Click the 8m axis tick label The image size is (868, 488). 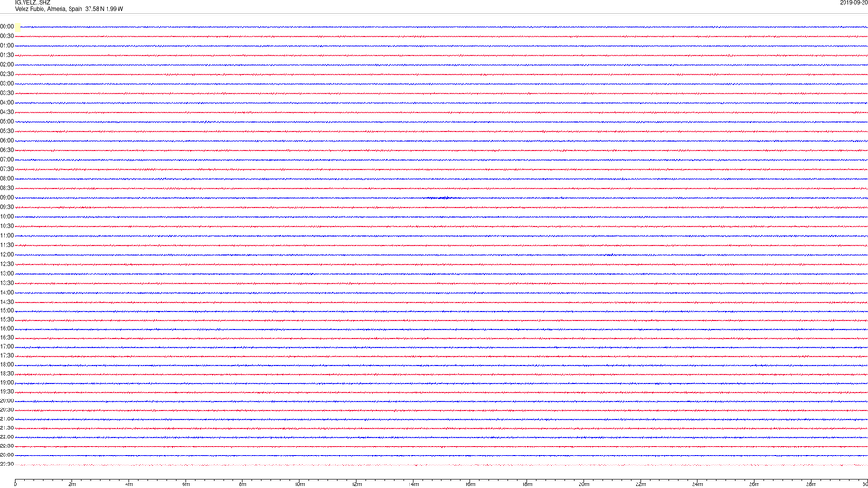[x=242, y=484]
